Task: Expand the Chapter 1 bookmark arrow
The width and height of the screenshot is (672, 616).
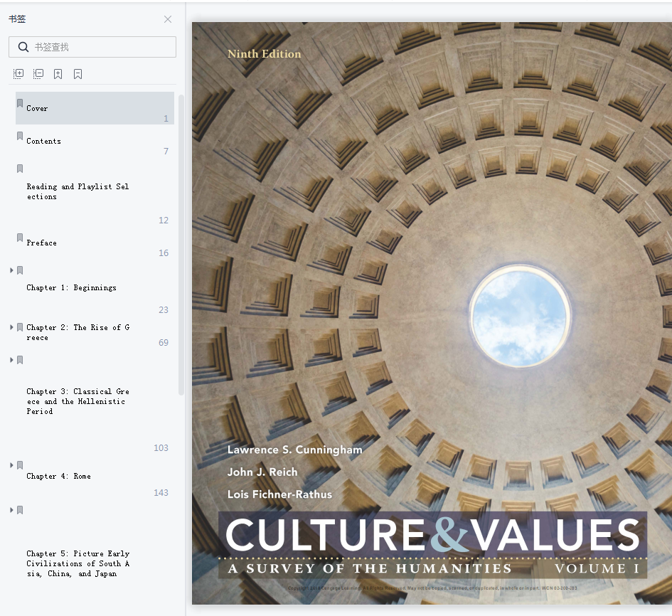Action: [x=11, y=270]
